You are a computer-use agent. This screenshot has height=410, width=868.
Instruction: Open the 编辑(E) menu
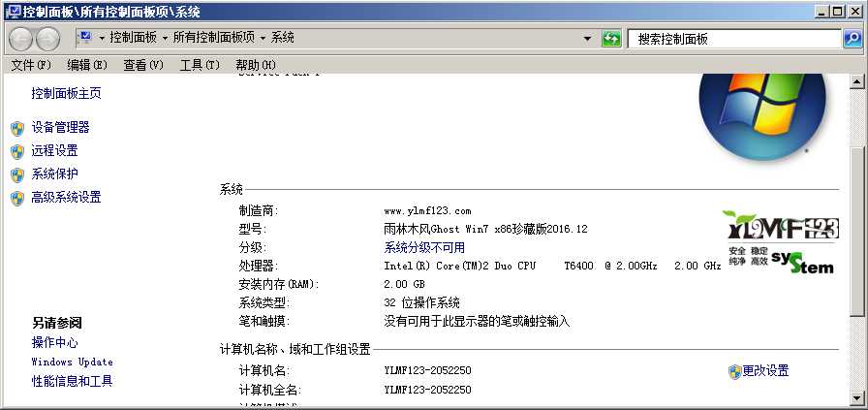pyautogui.click(x=87, y=65)
